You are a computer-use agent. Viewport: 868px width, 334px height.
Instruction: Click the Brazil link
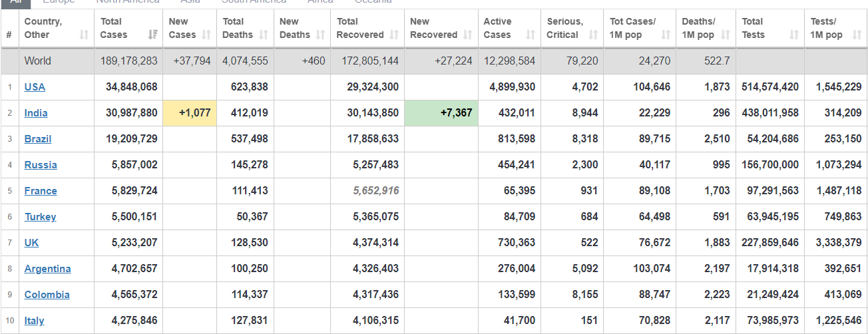click(38, 138)
